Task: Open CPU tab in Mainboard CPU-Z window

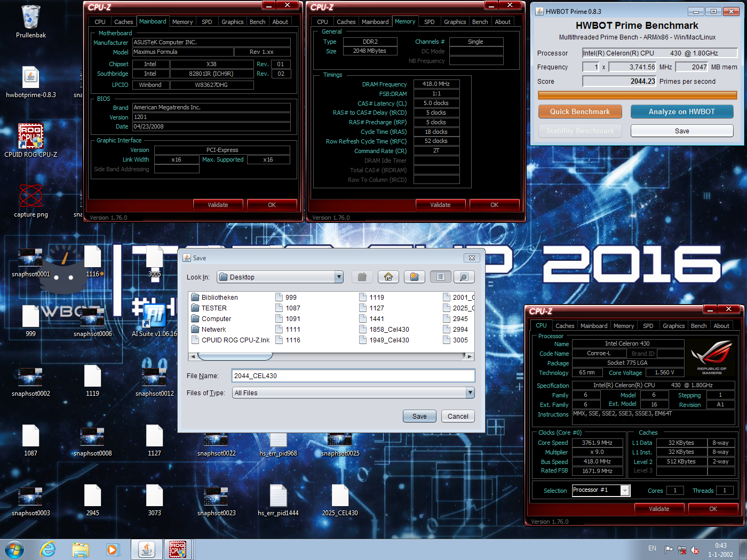Action: coord(100,22)
